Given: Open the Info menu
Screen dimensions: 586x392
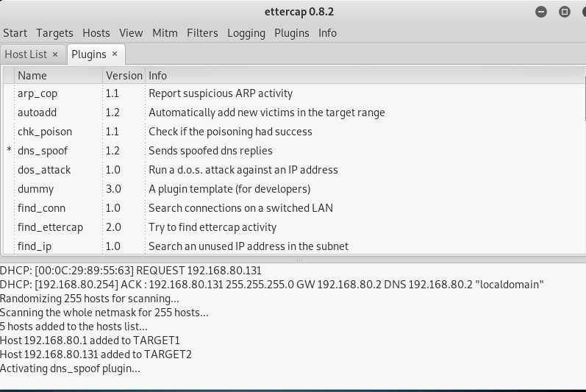Looking at the screenshot, I should (x=327, y=33).
